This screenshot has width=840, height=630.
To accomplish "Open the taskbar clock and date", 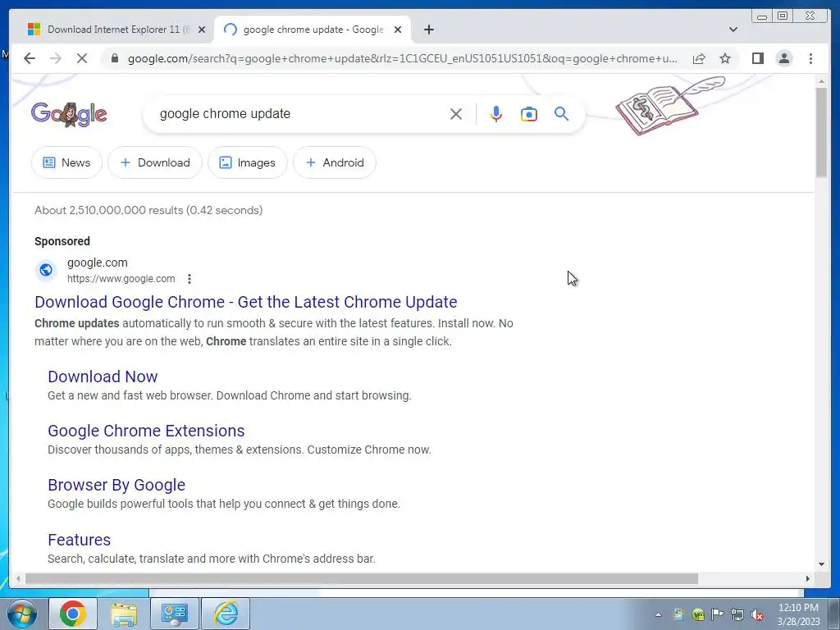I will pos(798,614).
